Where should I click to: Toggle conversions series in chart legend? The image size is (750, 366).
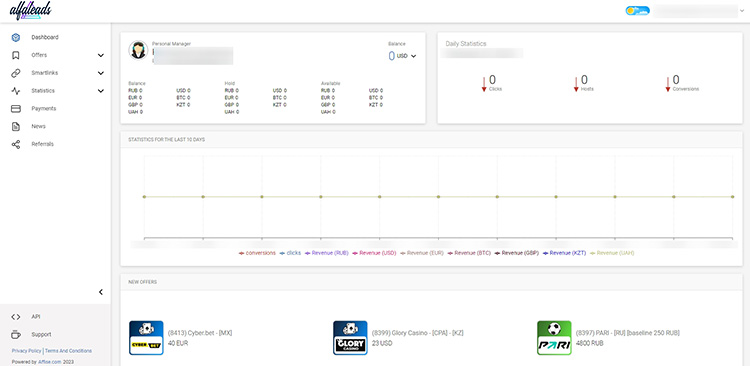click(x=257, y=253)
